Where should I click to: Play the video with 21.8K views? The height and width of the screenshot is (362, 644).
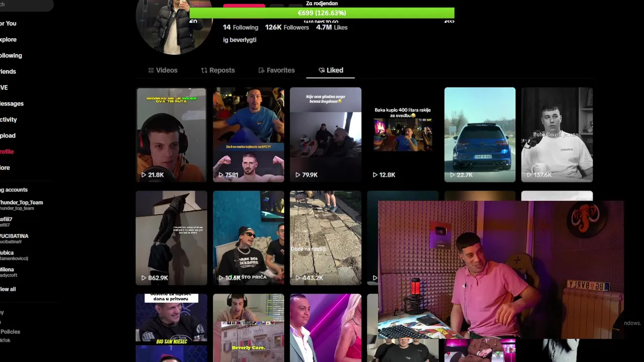pos(171,135)
